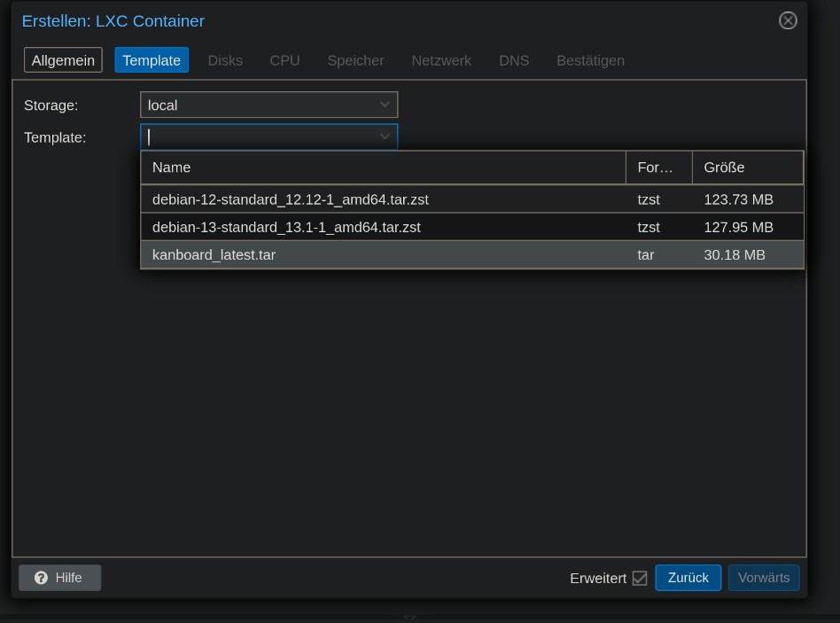Viewport: 840px width, 623px height.
Task: Close the LXC Container dialog
Action: [x=787, y=20]
